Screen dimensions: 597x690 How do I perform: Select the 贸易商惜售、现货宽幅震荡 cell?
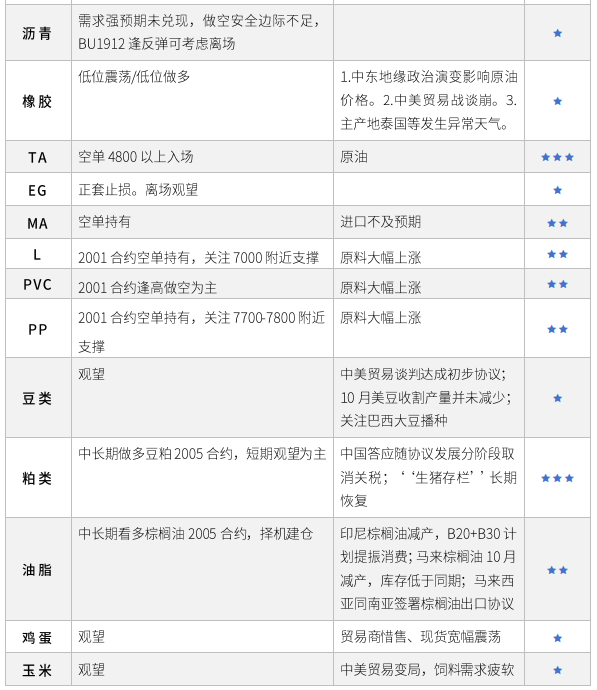(429, 637)
